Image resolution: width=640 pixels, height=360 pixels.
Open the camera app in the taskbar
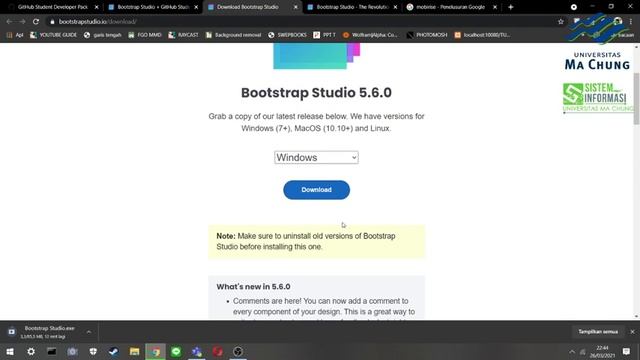[x=72, y=351]
